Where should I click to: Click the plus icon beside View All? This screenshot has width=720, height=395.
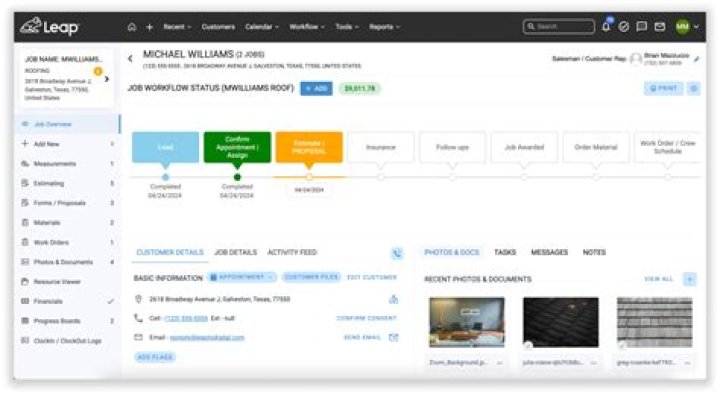point(690,279)
